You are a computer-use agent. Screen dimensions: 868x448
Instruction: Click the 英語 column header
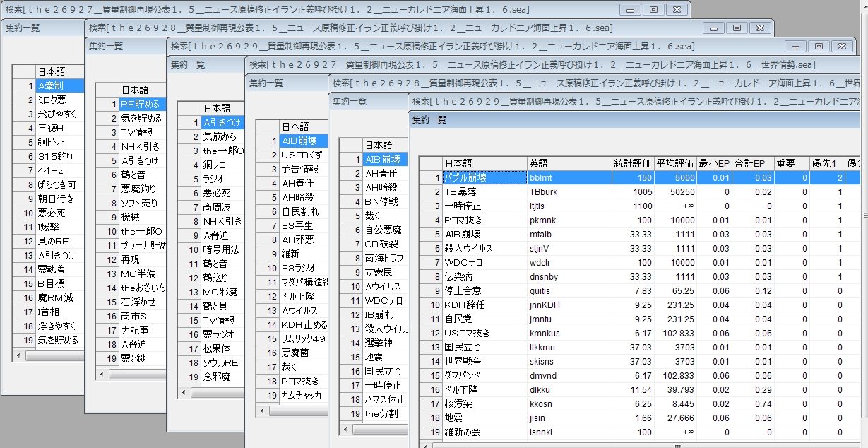tap(569, 163)
